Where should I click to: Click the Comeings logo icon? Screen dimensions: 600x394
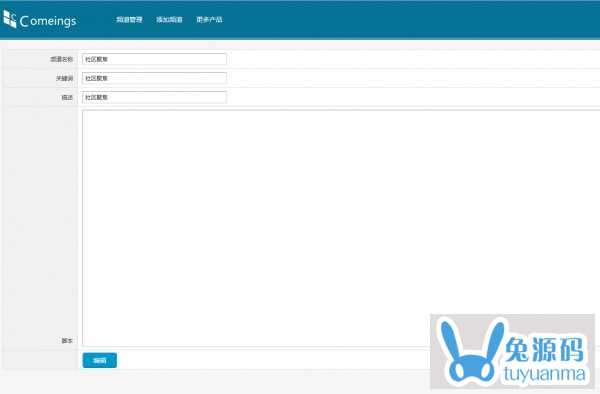[10, 19]
